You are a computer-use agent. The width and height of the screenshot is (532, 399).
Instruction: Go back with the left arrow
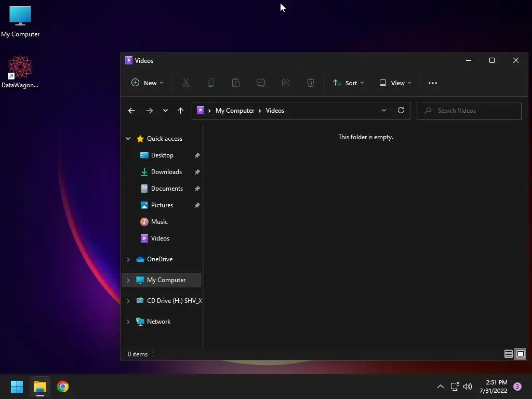[x=131, y=111]
